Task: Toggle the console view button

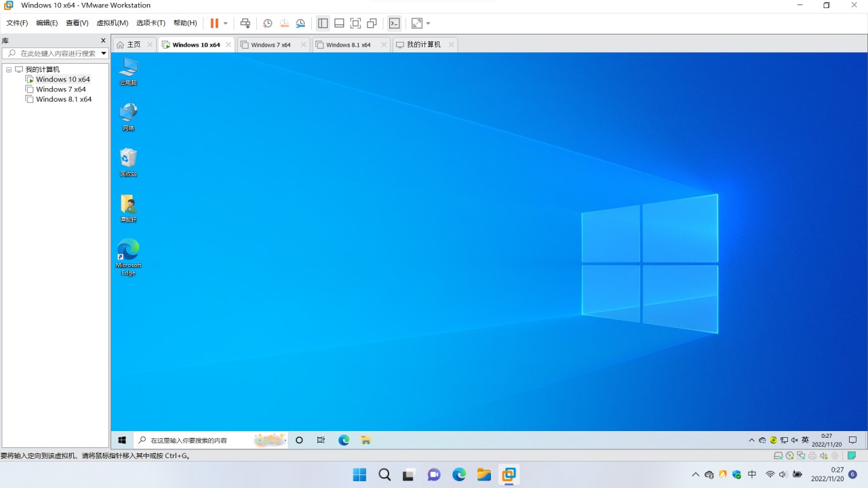Action: [x=394, y=23]
